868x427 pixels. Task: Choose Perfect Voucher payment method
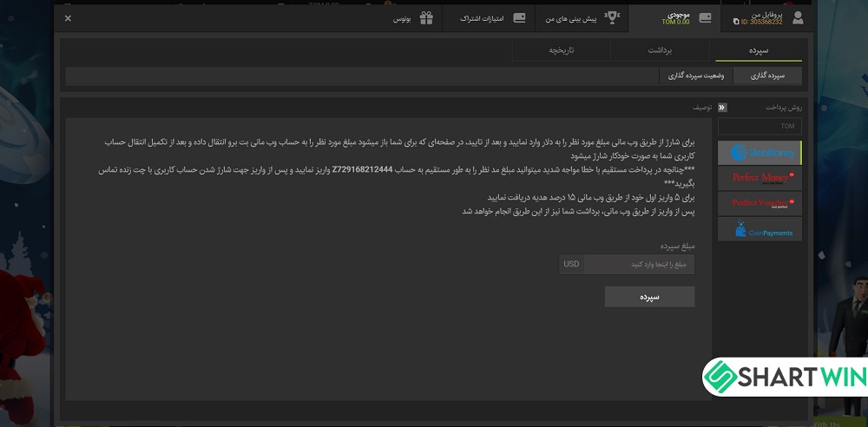(x=759, y=203)
